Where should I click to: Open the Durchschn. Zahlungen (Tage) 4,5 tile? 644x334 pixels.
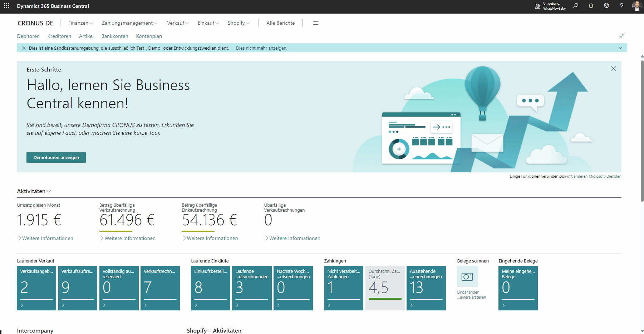(385, 288)
